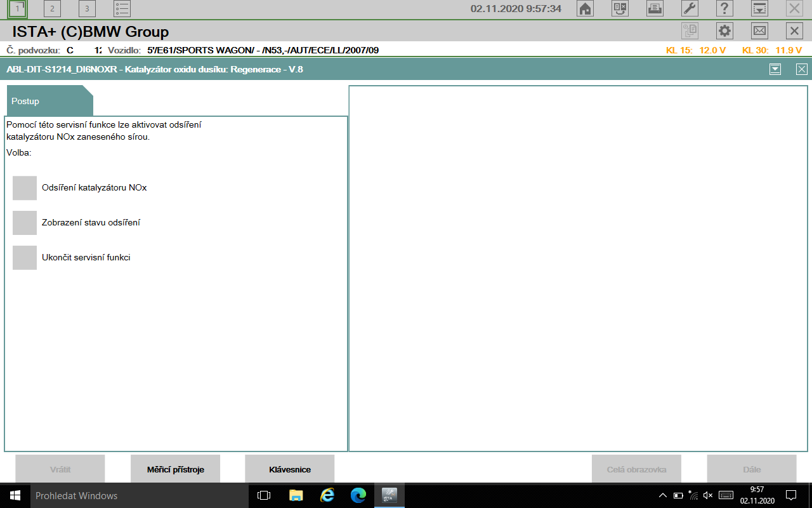Open the on-screen Klávesnice
812x508 pixels.
[x=290, y=469]
